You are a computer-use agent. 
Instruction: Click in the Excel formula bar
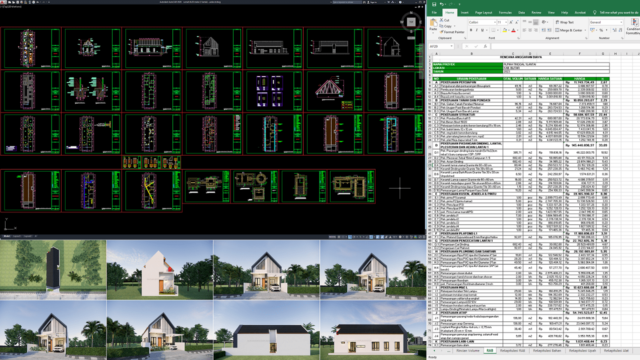565,46
